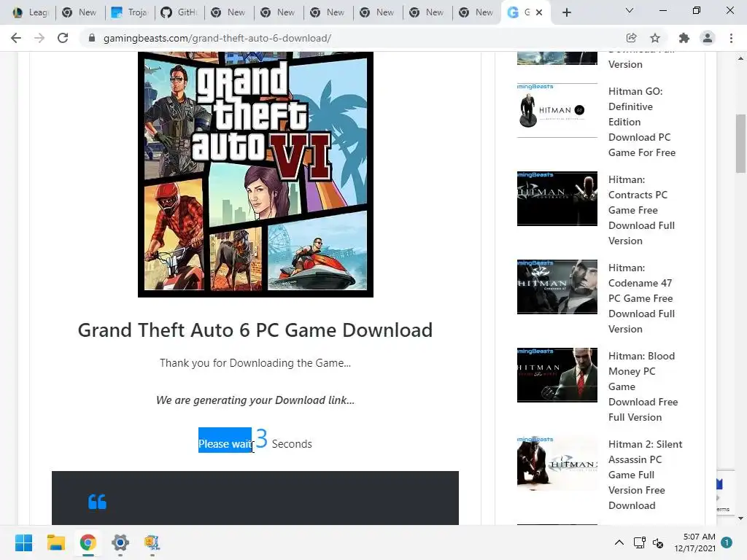The height and width of the screenshot is (560, 747).
Task: Click the network status tray icon
Action: point(639,542)
